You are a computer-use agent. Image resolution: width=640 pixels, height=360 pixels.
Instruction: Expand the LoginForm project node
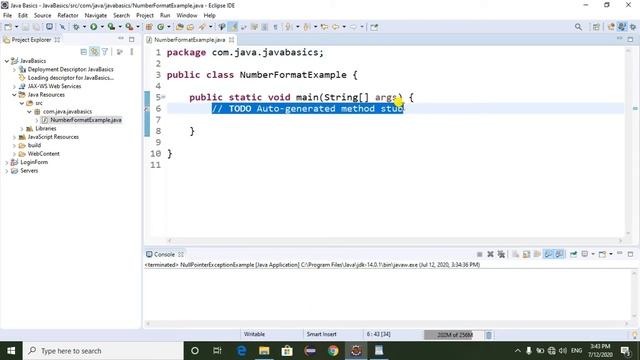(x=7, y=162)
